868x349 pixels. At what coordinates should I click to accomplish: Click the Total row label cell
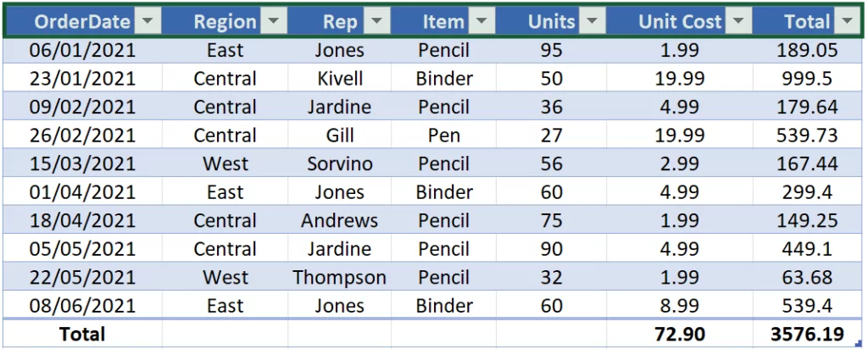click(82, 334)
